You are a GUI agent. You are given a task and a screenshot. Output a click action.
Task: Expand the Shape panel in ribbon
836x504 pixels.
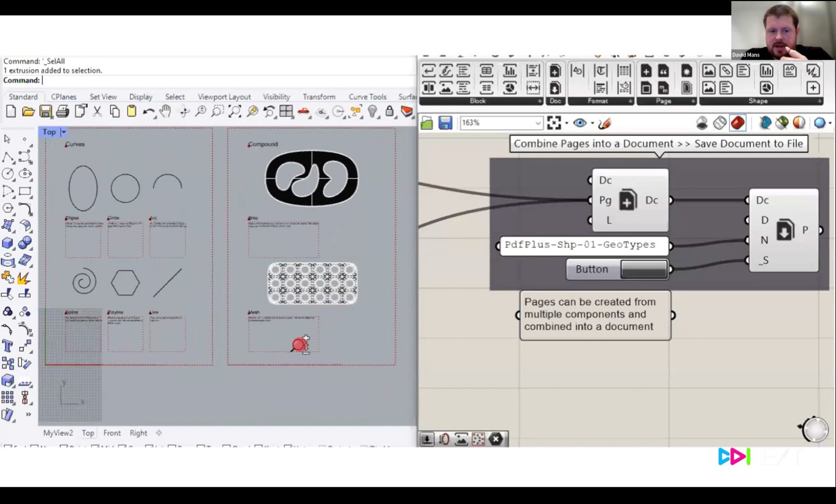(819, 101)
